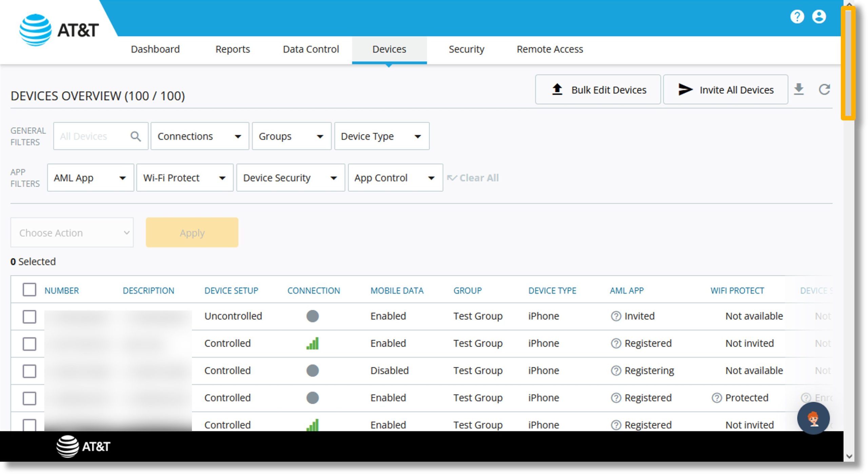This screenshot has width=868, height=474.
Task: Switch to the Dashboard tab
Action: pyautogui.click(x=155, y=49)
